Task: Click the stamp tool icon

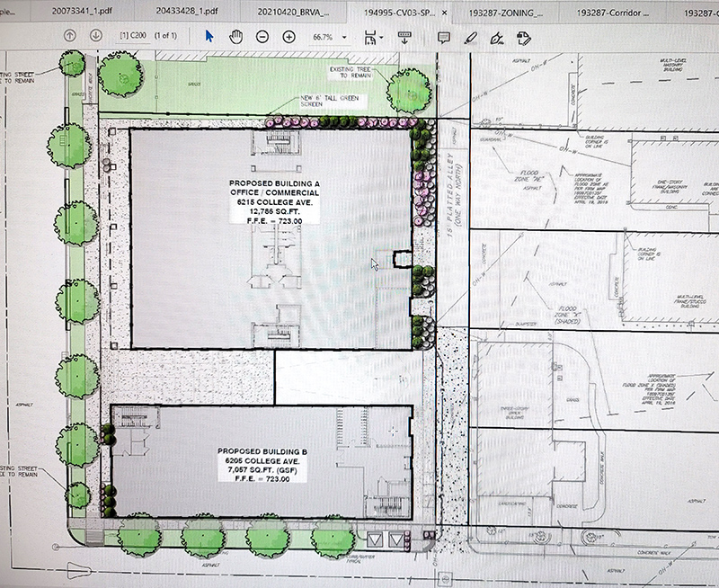Action: (523, 39)
